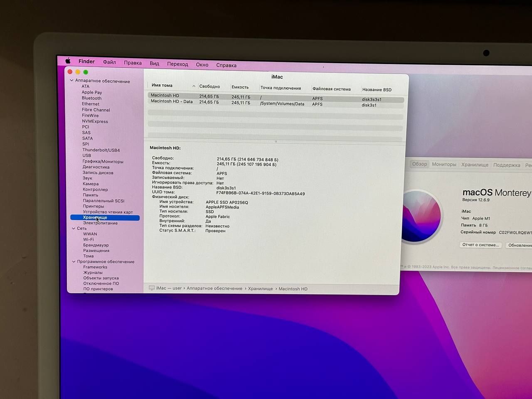Screen dimensions: 532x399
Task: Select Звук in the sidebar
Action: [87, 178]
